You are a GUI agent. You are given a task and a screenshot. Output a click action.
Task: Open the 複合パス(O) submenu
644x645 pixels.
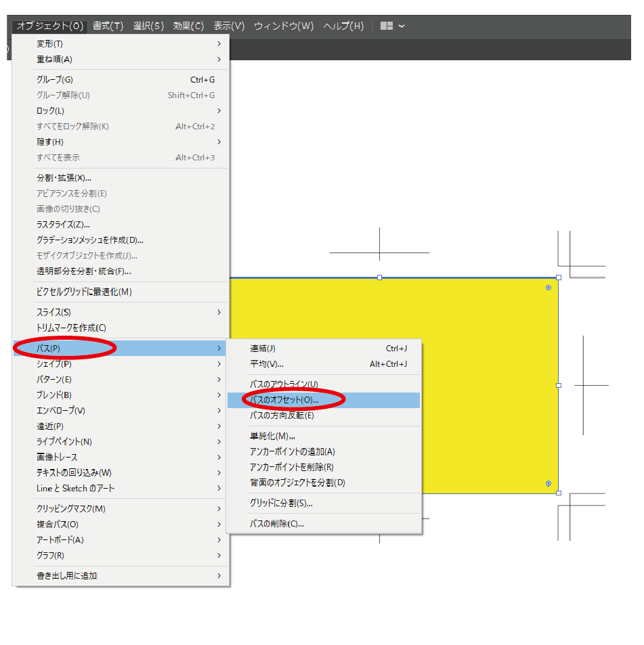121,525
